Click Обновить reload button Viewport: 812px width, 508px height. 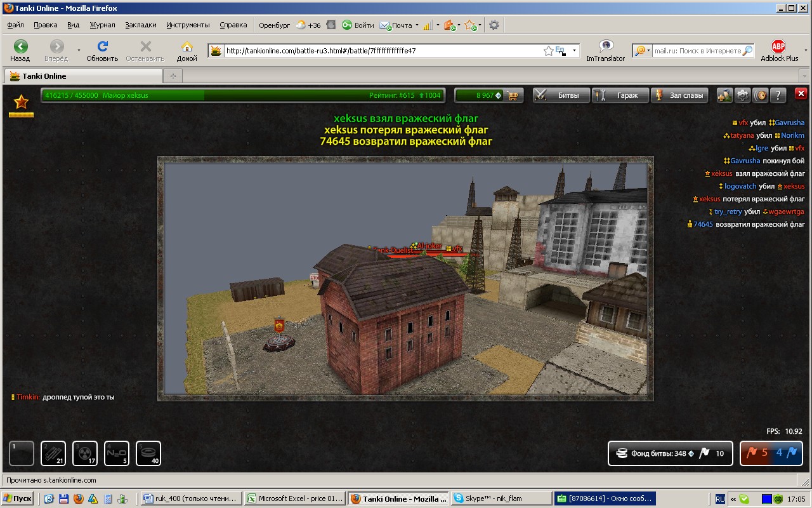(102, 50)
